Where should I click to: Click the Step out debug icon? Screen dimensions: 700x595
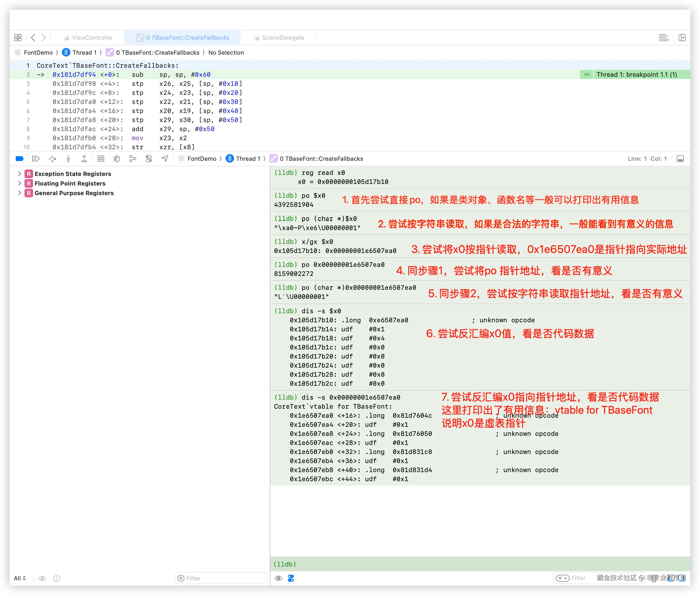(84, 159)
